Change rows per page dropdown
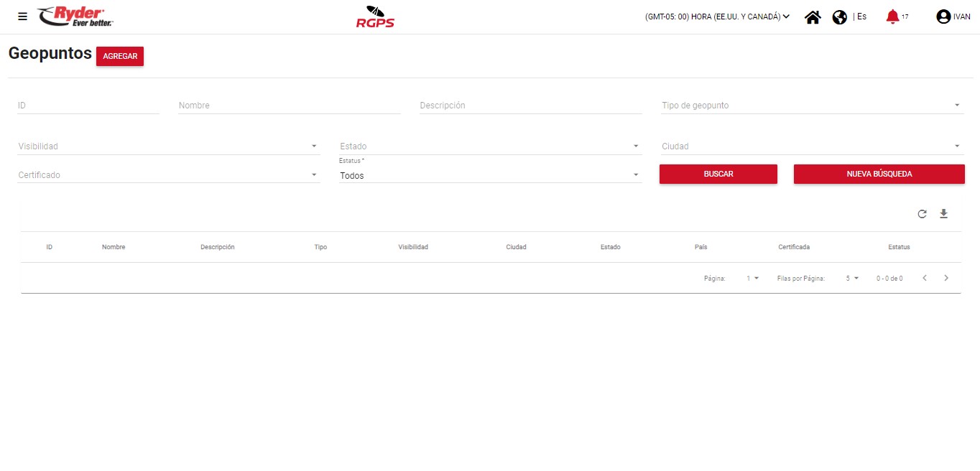Viewport: 980px width, 471px height. click(x=852, y=278)
